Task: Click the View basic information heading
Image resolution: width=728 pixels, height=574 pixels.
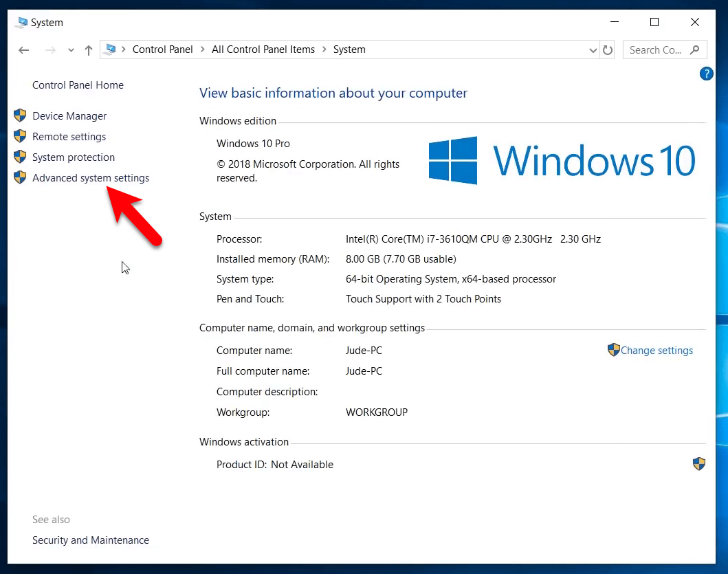Action: click(x=333, y=93)
